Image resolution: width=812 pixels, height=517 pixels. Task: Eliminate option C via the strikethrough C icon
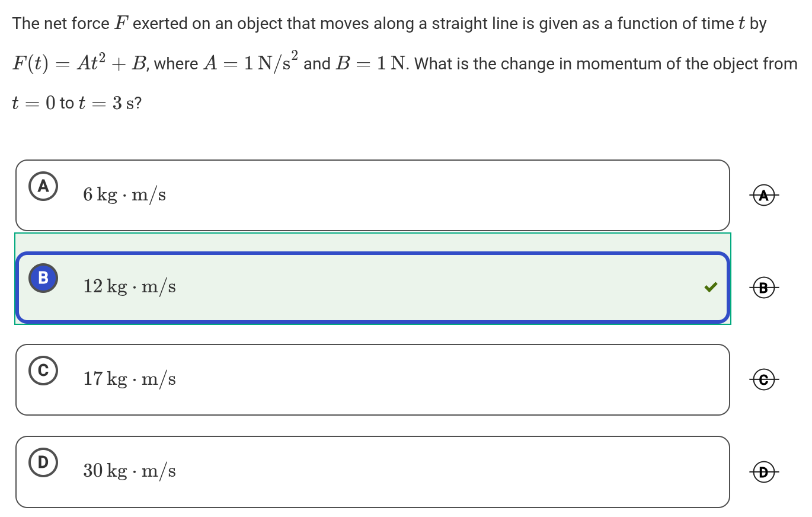pos(765,380)
